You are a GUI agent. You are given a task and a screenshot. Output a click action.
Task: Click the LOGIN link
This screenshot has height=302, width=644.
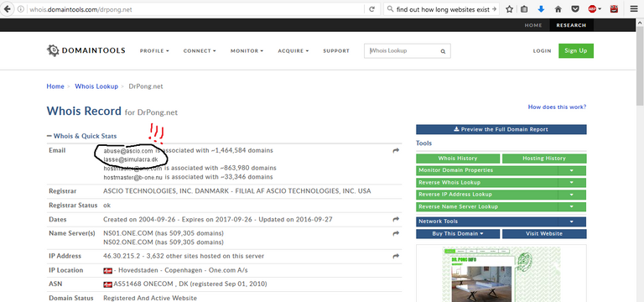(542, 51)
